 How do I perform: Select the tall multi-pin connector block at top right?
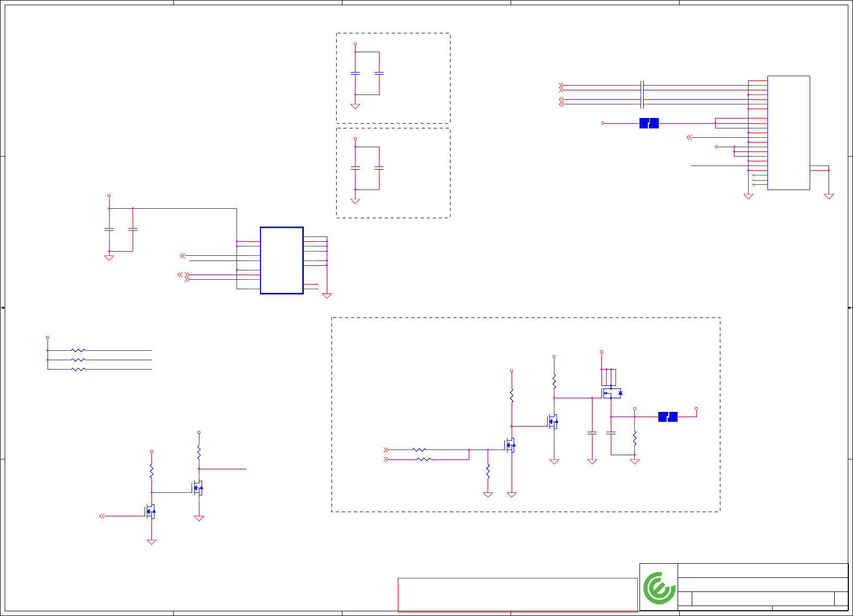788,133
